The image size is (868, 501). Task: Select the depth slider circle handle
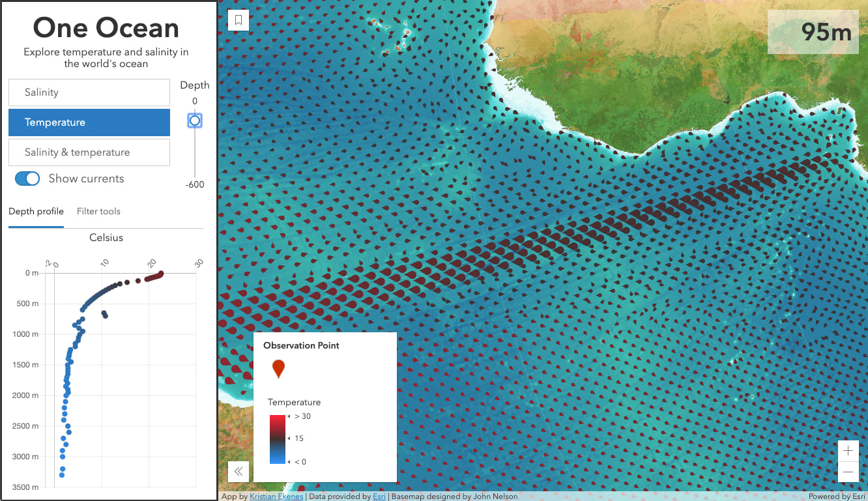(194, 120)
